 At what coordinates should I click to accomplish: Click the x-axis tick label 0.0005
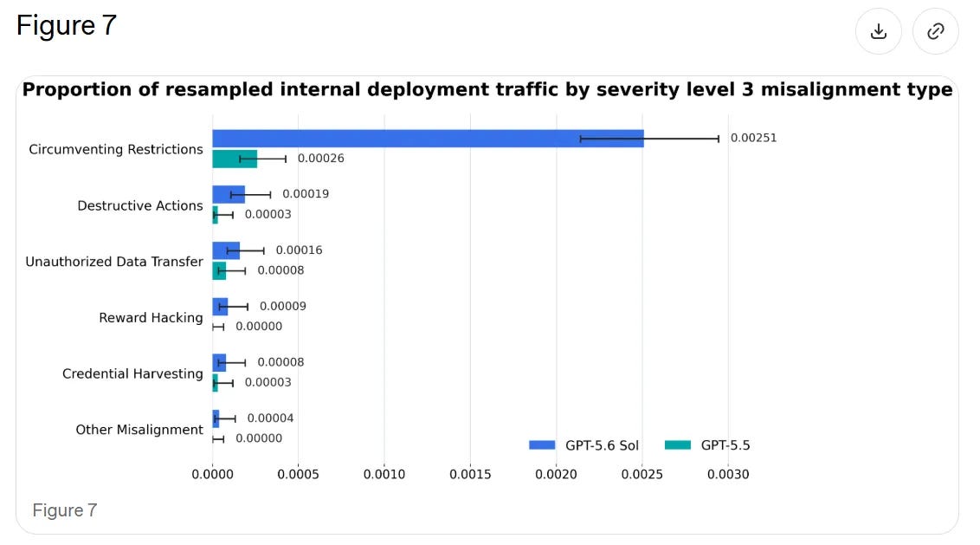point(298,474)
